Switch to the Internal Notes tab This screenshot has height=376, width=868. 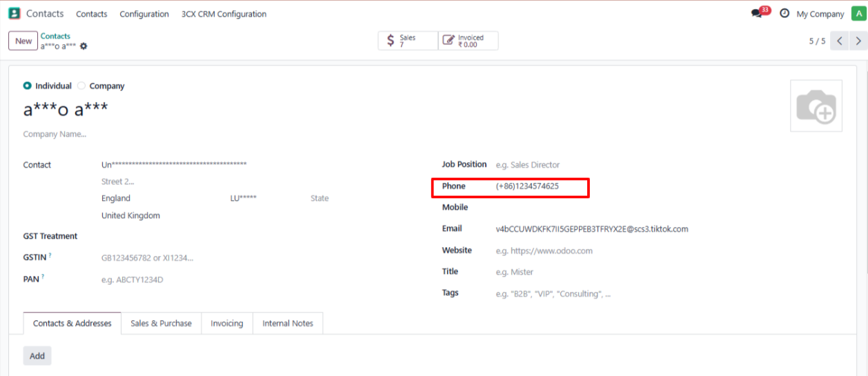288,324
